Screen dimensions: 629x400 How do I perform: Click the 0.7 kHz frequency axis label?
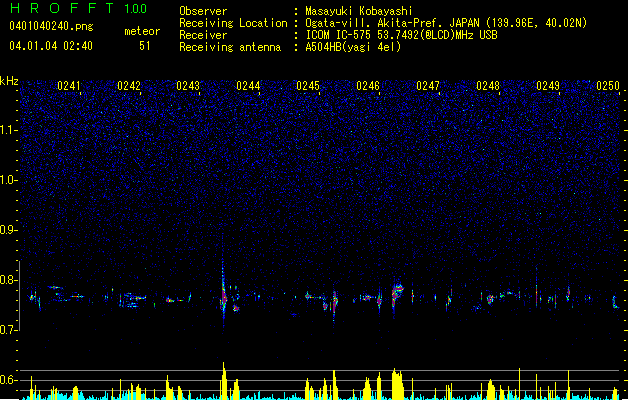[x=8, y=330]
